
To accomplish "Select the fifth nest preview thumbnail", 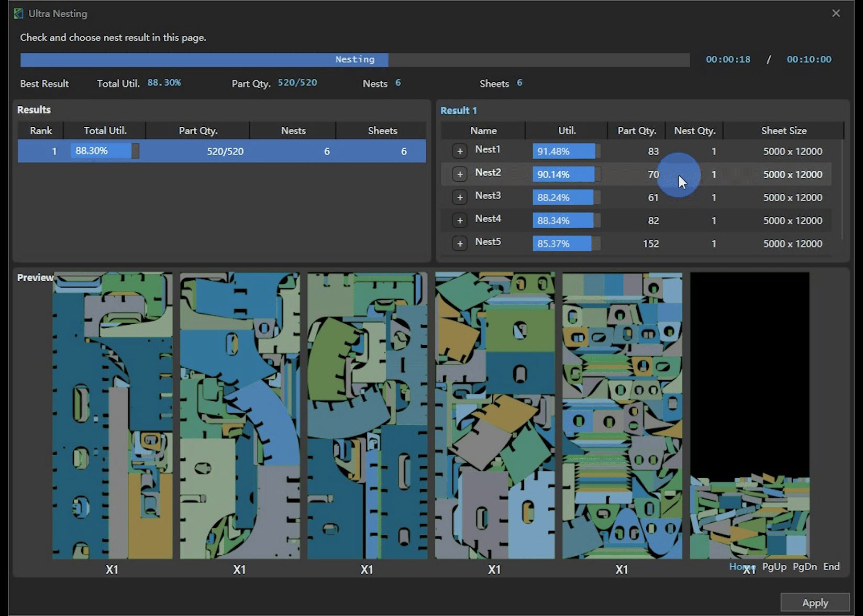I will point(622,415).
